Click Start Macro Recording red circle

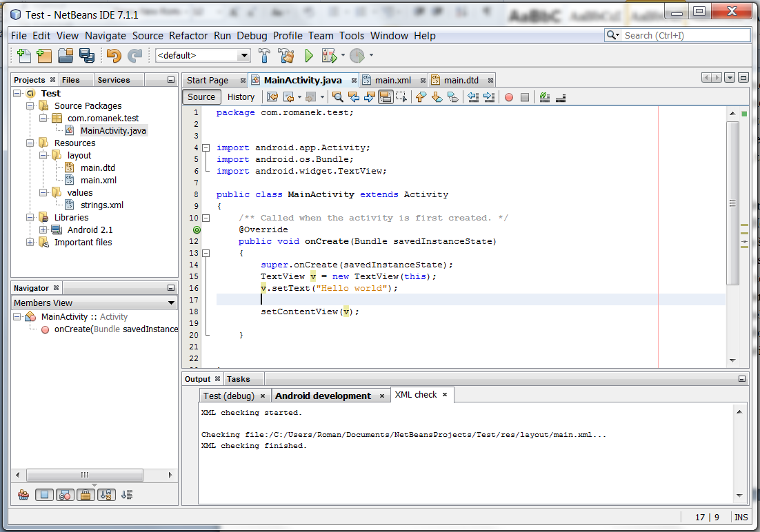pos(509,97)
